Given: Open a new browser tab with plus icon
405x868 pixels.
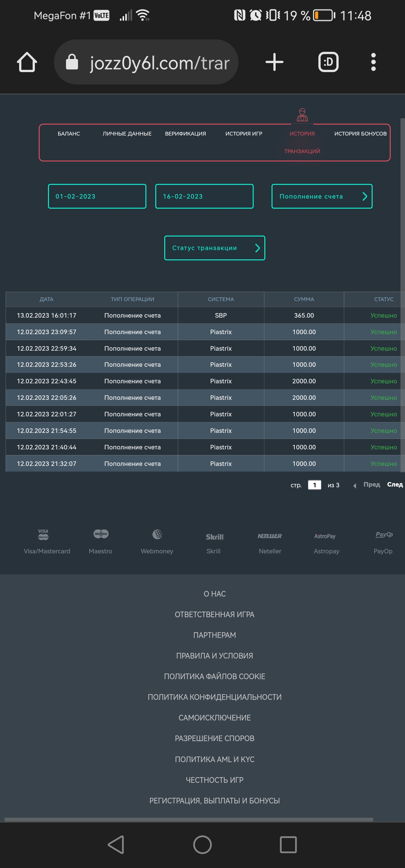Looking at the screenshot, I should 274,62.
